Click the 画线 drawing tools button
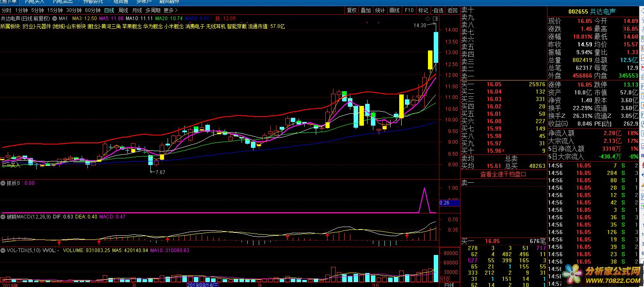This screenshot has height=287, width=644. tap(394, 10)
